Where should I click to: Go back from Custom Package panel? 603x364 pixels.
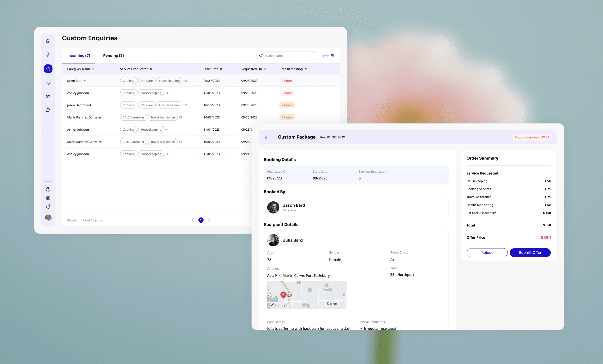(266, 137)
